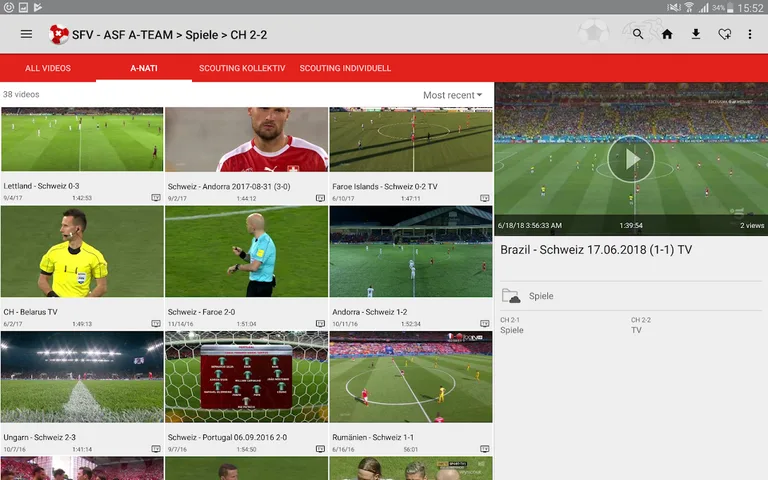
Task: Expand the Most recent sort dropdown
Action: [452, 95]
